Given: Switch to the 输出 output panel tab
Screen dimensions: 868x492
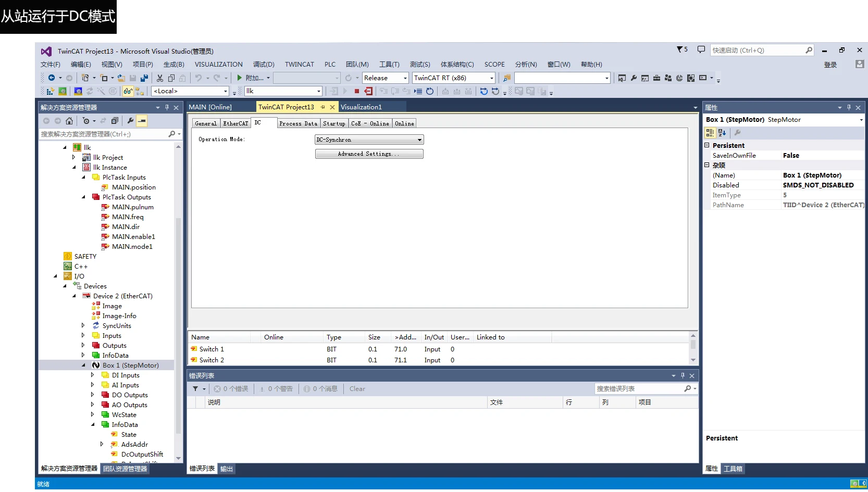Looking at the screenshot, I should pos(227,469).
